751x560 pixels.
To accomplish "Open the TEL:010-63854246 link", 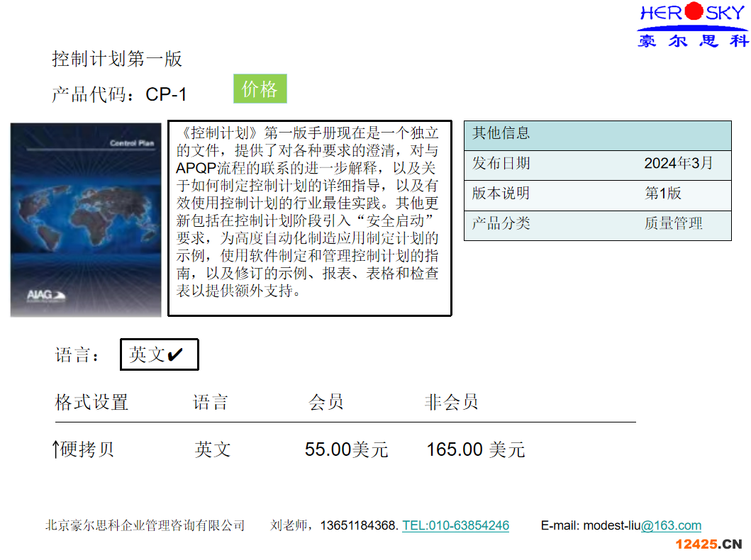I will coord(455,525).
